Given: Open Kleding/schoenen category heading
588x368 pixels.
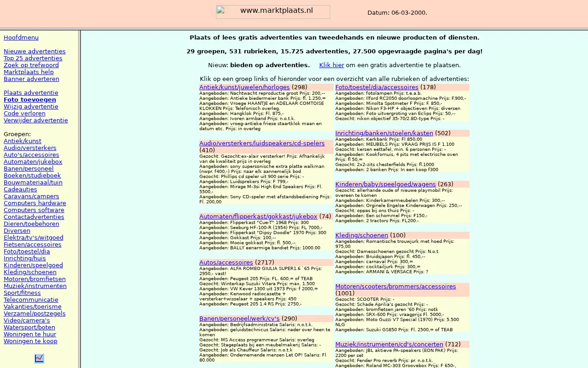Looking at the screenshot, I should tap(362, 235).
